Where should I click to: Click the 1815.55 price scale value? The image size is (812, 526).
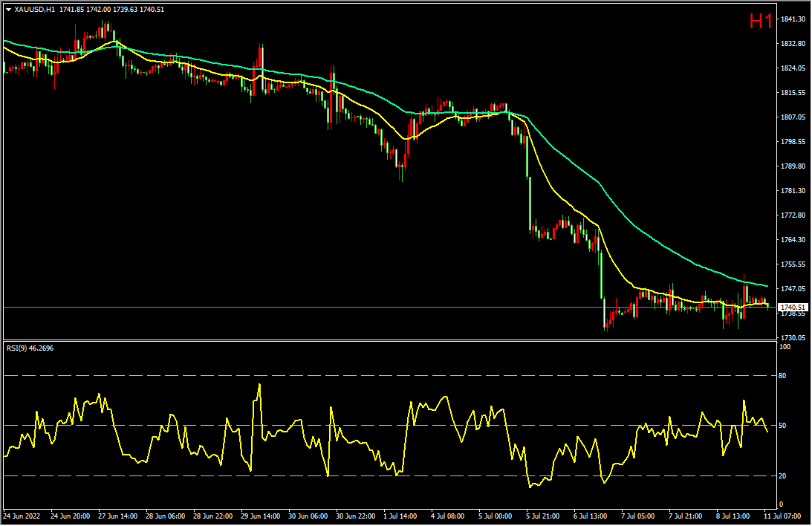tap(793, 93)
